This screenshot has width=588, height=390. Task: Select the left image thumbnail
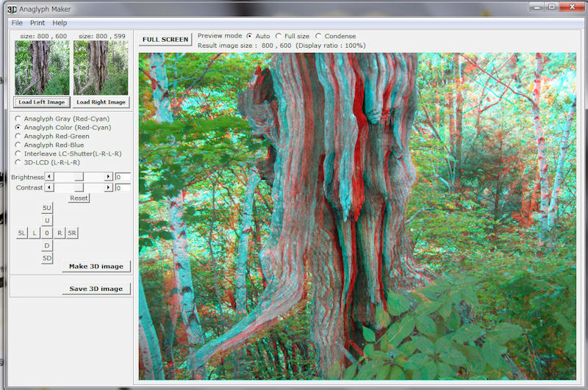point(42,68)
